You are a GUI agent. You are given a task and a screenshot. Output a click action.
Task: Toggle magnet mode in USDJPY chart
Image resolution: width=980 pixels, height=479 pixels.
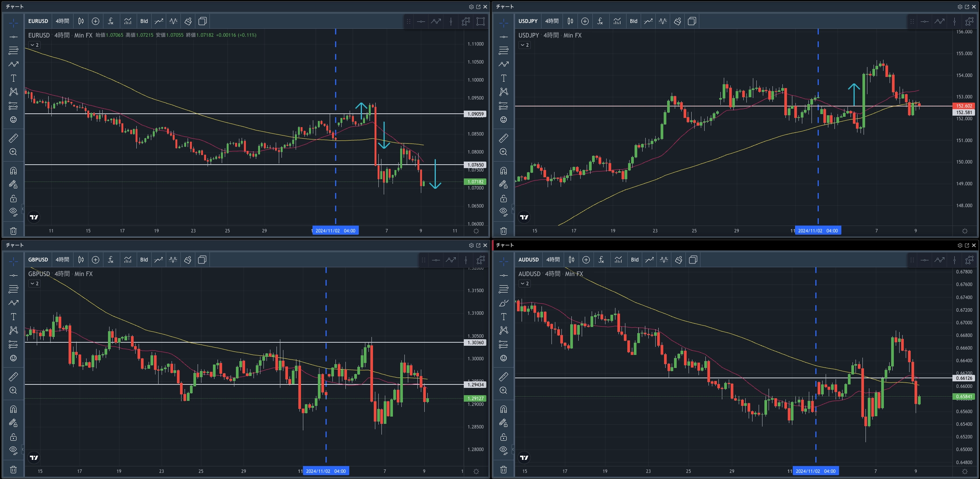click(x=504, y=170)
